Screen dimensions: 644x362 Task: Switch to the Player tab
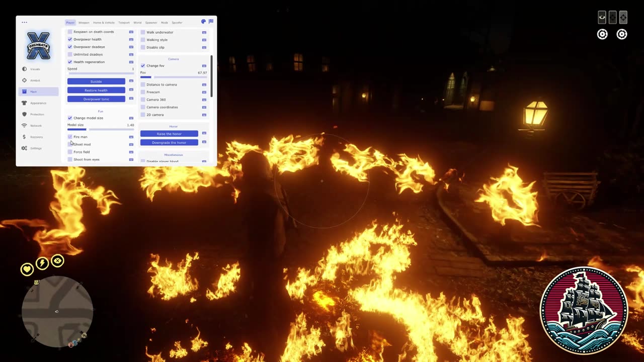point(70,23)
